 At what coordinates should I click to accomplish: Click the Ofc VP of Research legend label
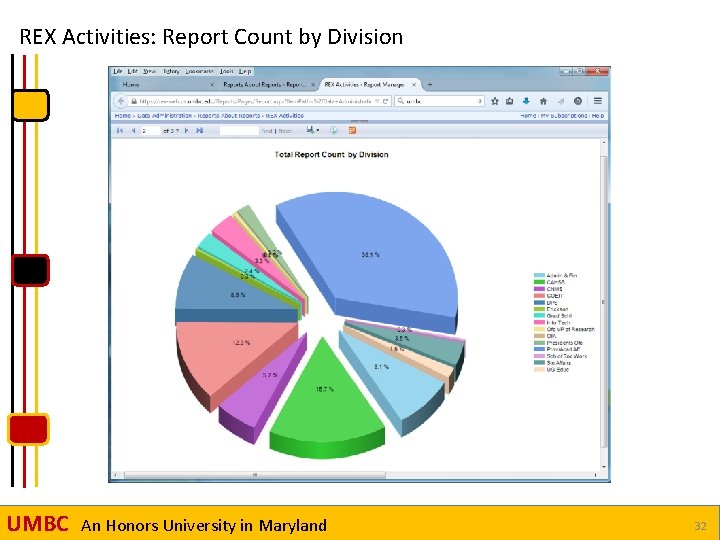click(570, 329)
